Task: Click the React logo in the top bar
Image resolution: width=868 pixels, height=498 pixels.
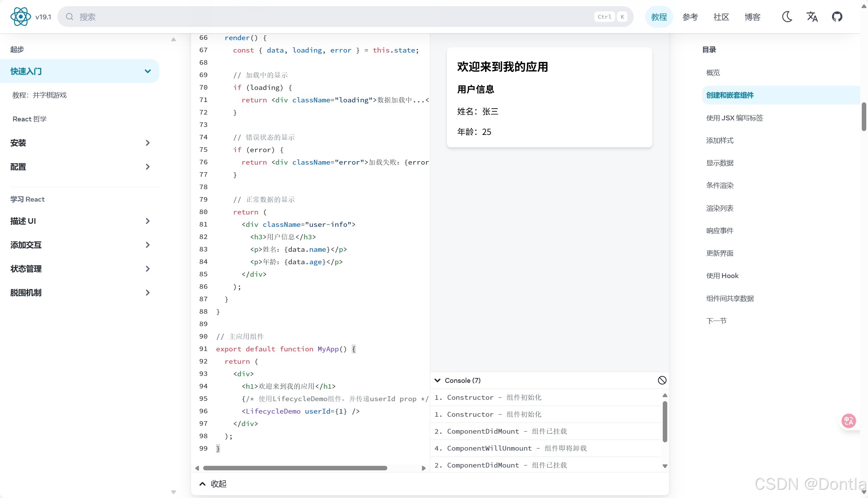Action: click(x=20, y=16)
